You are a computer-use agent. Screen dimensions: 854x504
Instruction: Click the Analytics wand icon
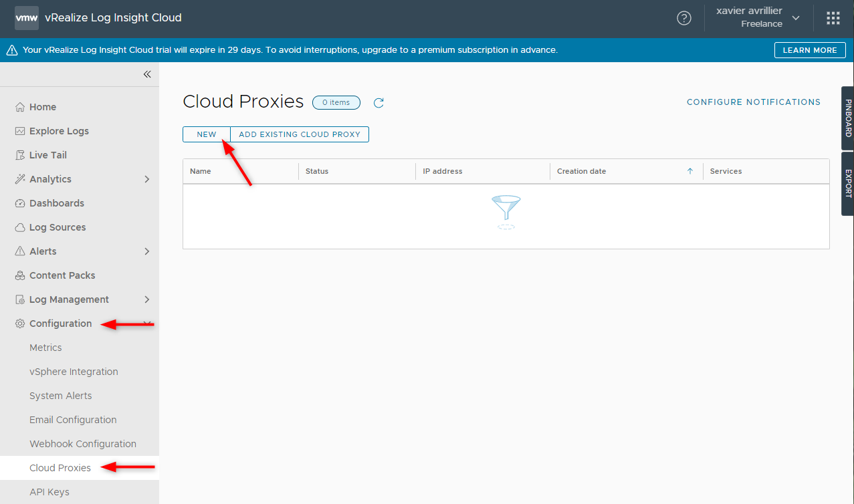pyautogui.click(x=20, y=179)
